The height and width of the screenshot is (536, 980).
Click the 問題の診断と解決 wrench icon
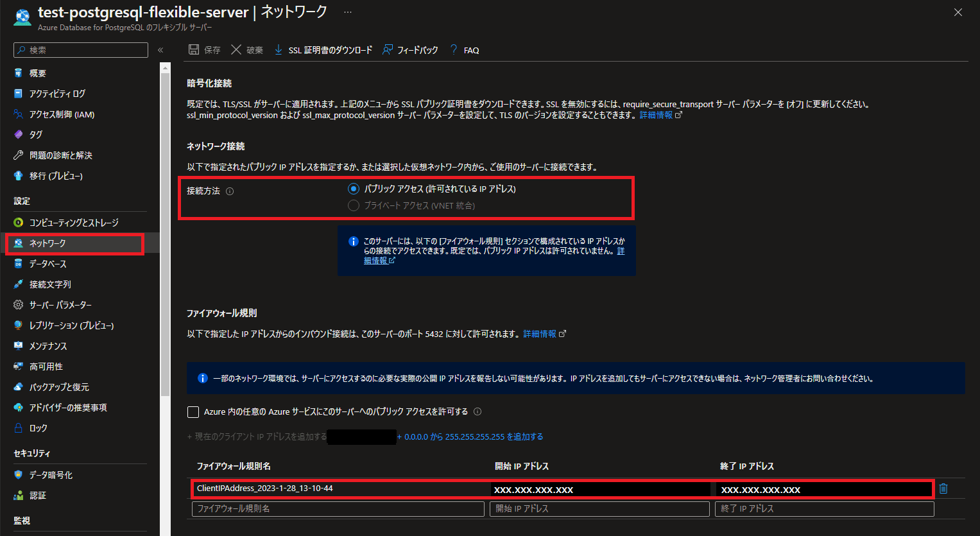tap(18, 155)
